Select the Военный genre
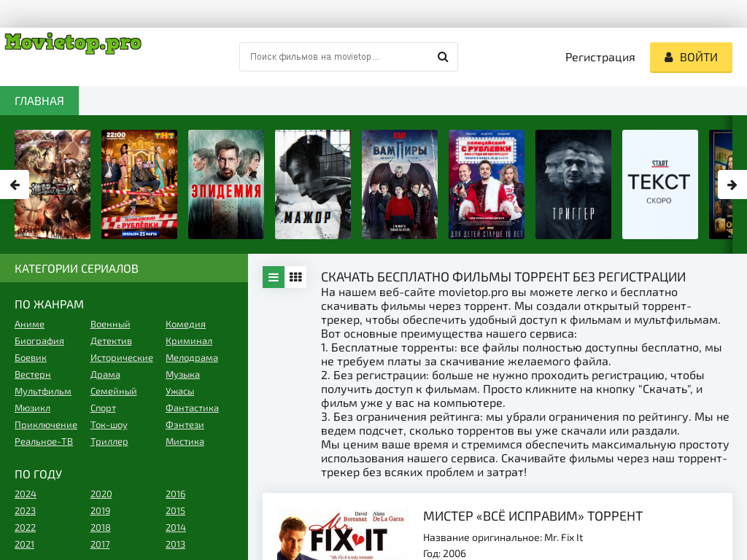Image resolution: width=747 pixels, height=560 pixels. [x=110, y=324]
